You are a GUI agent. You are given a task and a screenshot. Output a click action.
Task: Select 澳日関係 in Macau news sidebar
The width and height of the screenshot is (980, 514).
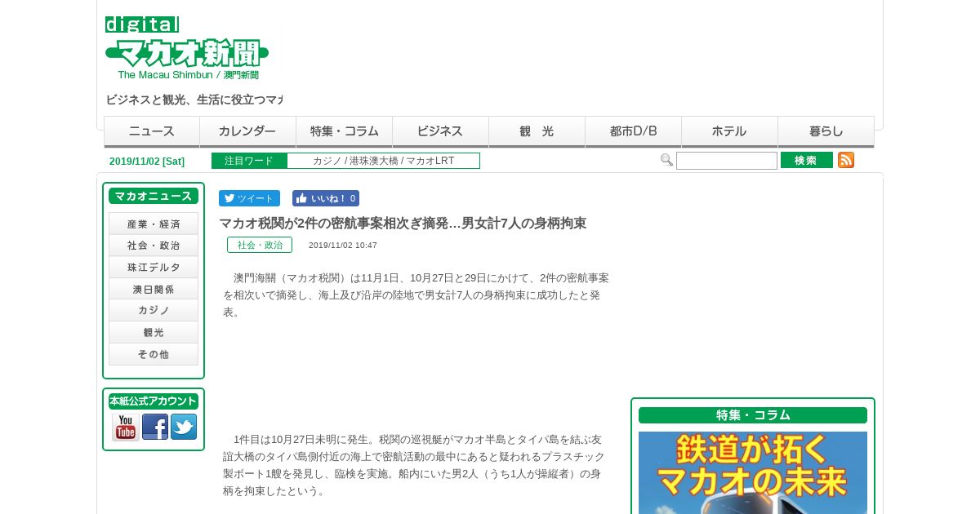[154, 289]
